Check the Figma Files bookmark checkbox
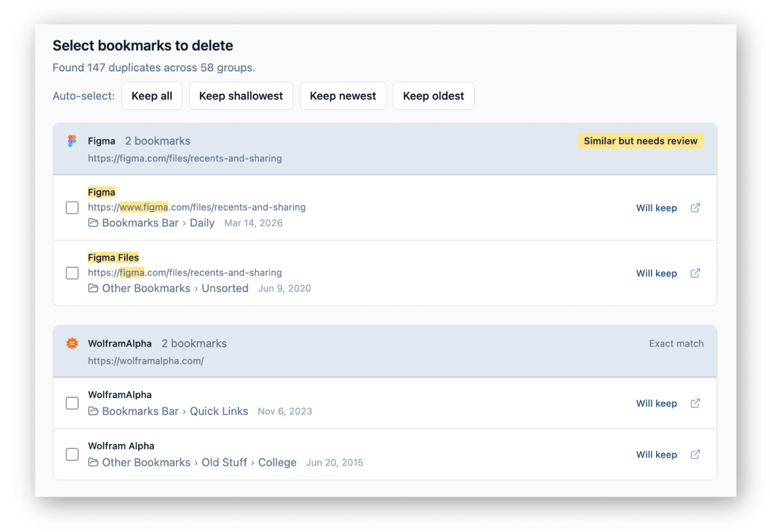Viewport: 770px width, 532px height. point(72,273)
